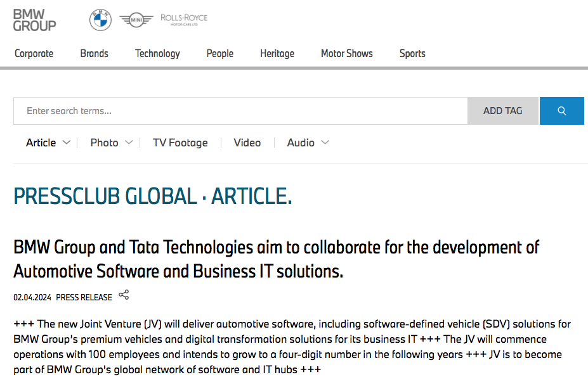Click the PRESS RELEASE label
This screenshot has width=588, height=377.
point(84,298)
